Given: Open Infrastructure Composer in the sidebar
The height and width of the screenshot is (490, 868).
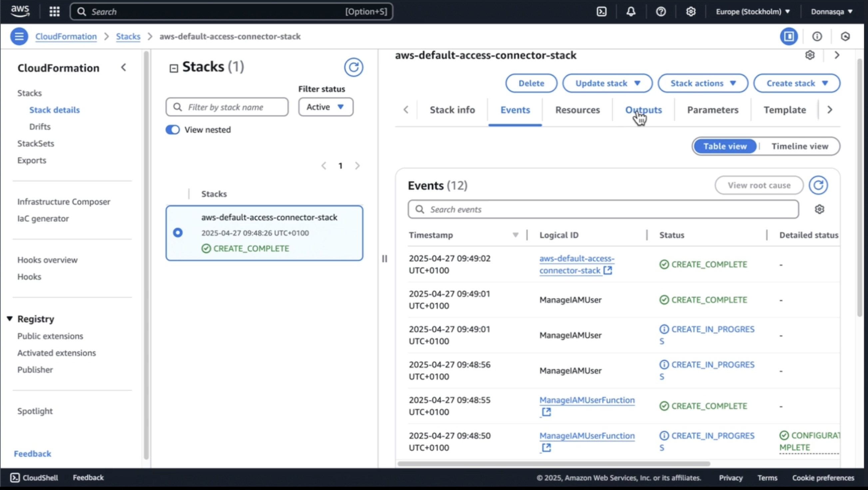Looking at the screenshot, I should (x=64, y=202).
